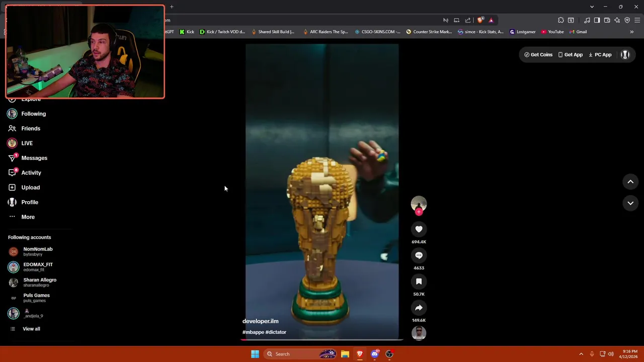Open the tab search dropdown arrow
644x362 pixels.
[x=592, y=7]
